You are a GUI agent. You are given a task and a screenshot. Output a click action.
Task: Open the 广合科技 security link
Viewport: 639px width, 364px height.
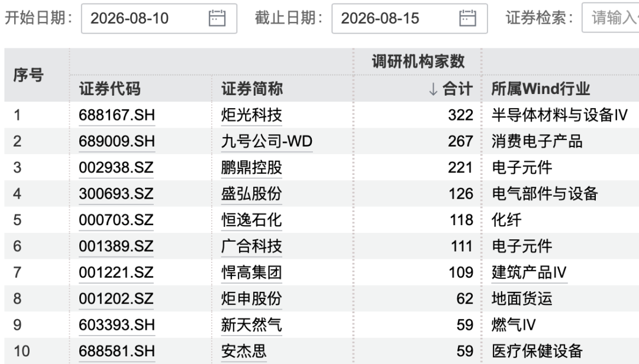click(251, 246)
